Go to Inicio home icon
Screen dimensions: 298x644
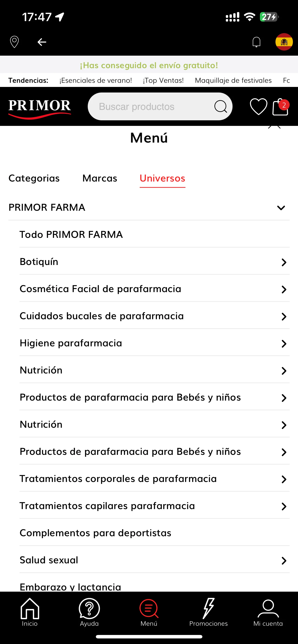[30, 612]
